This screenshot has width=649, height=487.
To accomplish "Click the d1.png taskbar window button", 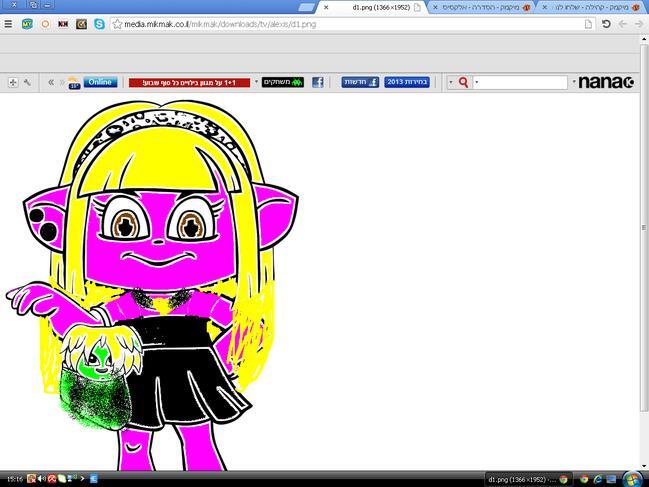I will click(528, 480).
